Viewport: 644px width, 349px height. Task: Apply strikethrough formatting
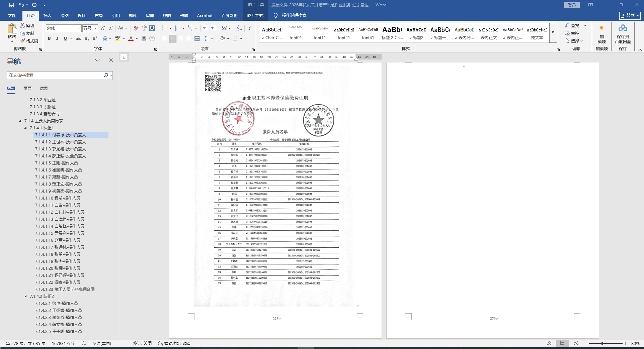click(x=79, y=38)
